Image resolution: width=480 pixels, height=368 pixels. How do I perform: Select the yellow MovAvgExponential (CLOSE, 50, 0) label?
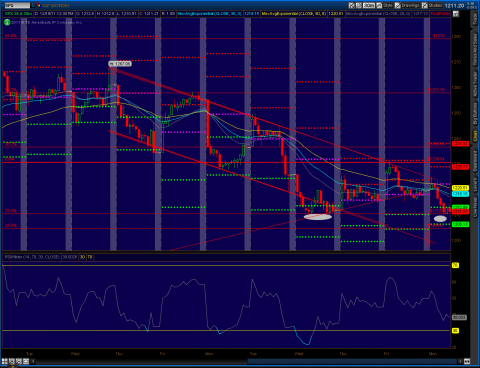click(x=293, y=14)
